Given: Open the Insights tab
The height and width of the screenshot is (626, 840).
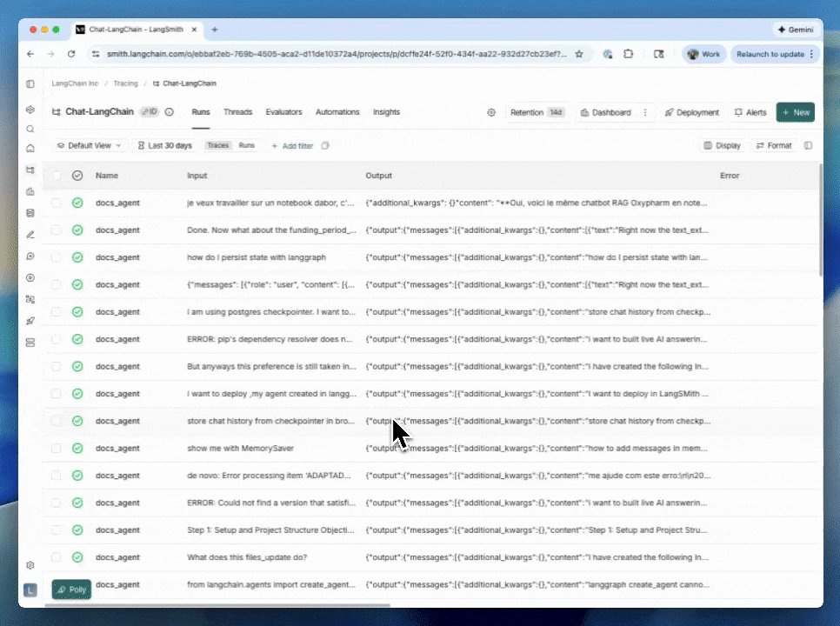Looking at the screenshot, I should tap(386, 111).
